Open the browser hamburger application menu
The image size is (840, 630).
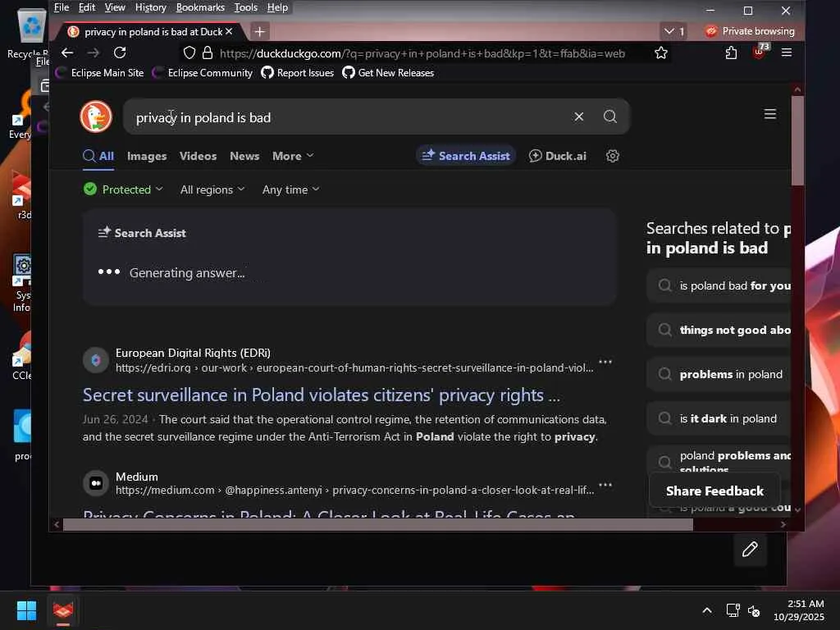pyautogui.click(x=787, y=52)
